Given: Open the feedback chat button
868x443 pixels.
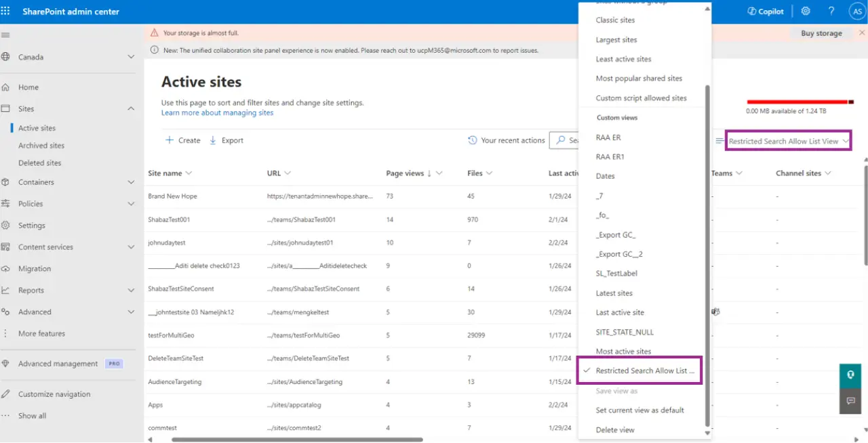Looking at the screenshot, I should (850, 401).
